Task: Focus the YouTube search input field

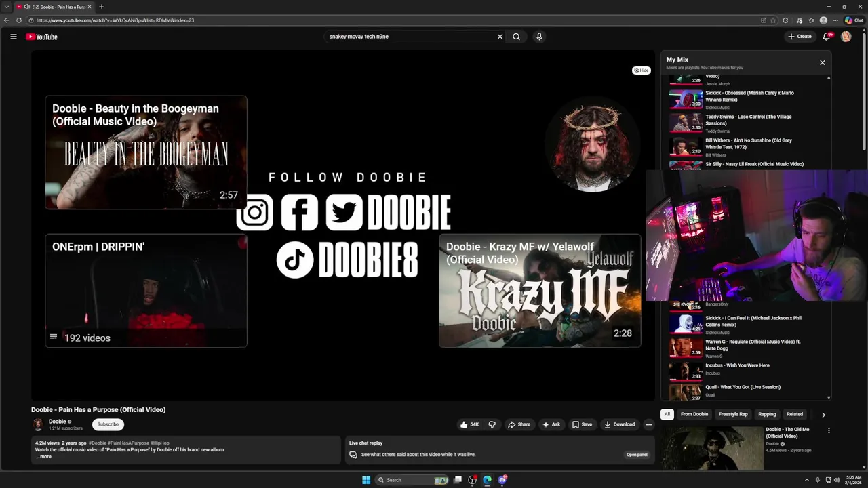Action: (410, 37)
